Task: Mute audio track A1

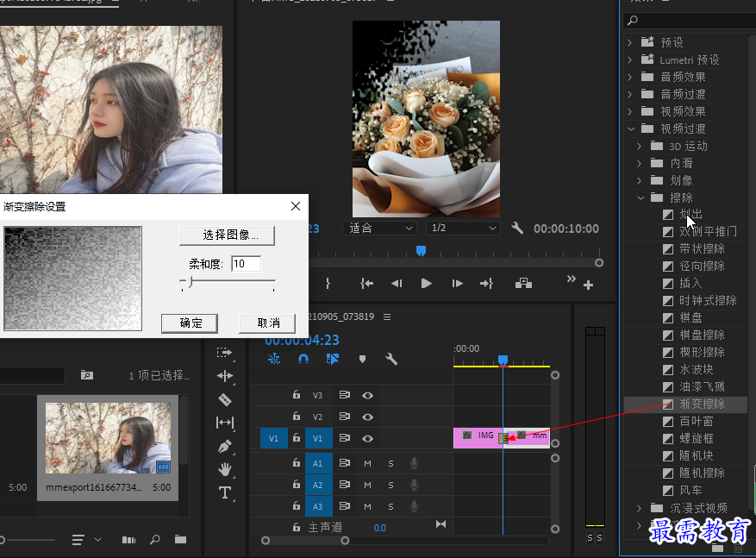Action: pyautogui.click(x=367, y=463)
